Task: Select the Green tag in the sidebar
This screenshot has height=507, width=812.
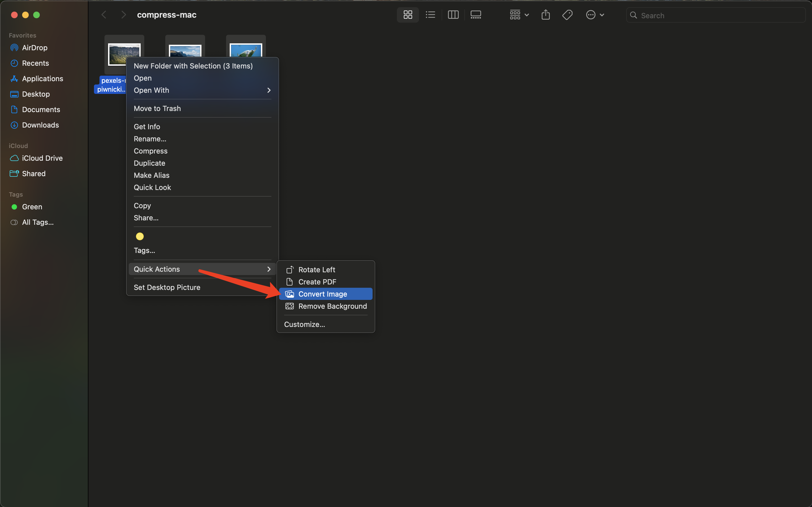Action: pos(32,207)
